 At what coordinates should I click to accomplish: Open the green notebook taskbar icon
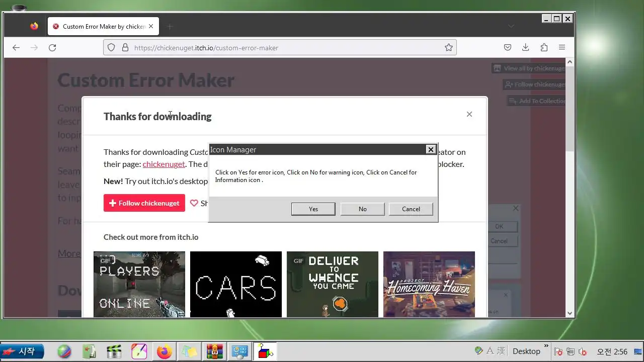90,351
